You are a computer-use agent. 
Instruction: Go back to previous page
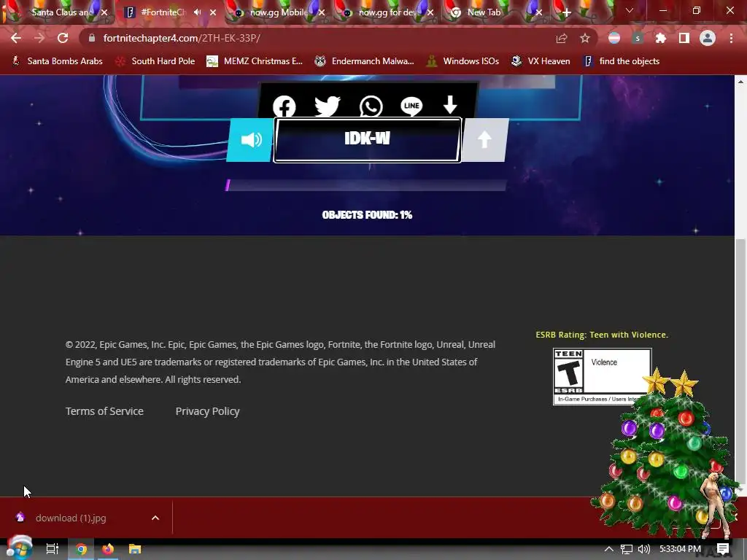[x=16, y=38]
